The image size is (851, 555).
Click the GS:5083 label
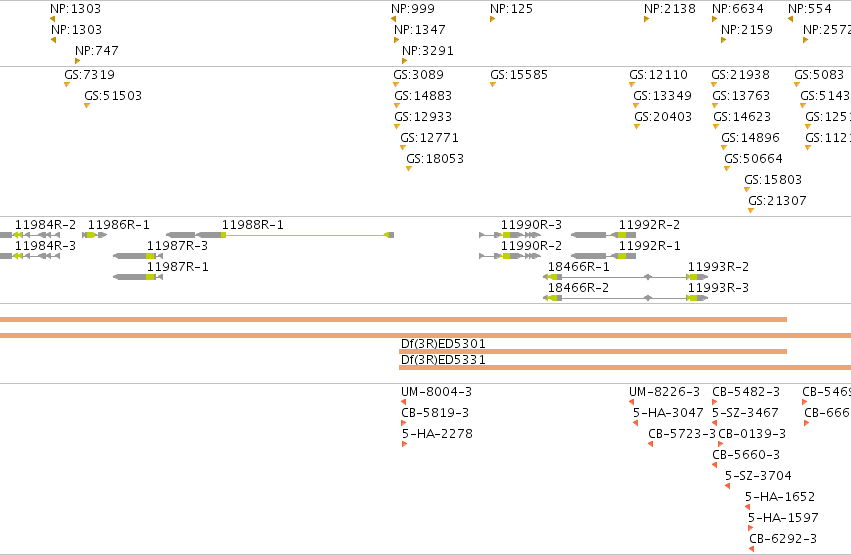[x=820, y=75]
